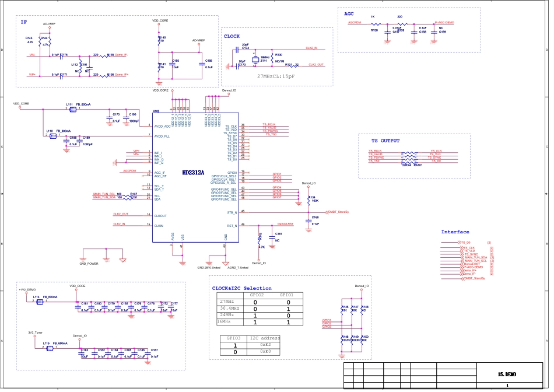This screenshot has height=392, width=554.
Task: Click the IF section title
Action: [x=24, y=22]
